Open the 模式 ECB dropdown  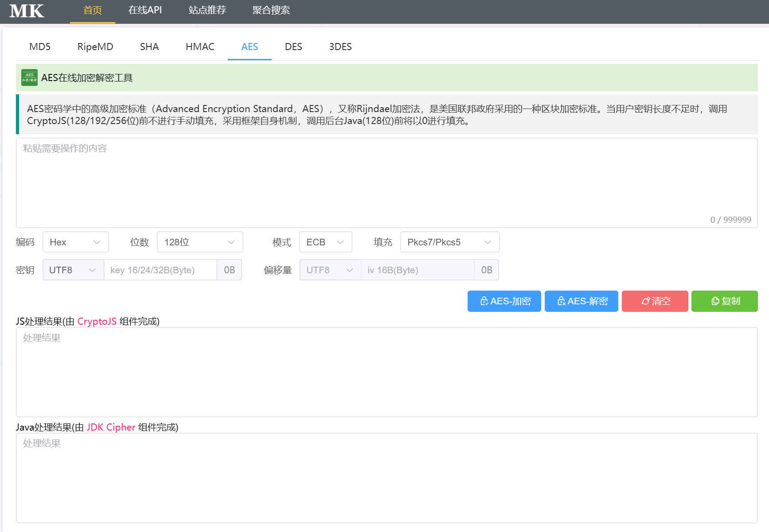pos(325,242)
